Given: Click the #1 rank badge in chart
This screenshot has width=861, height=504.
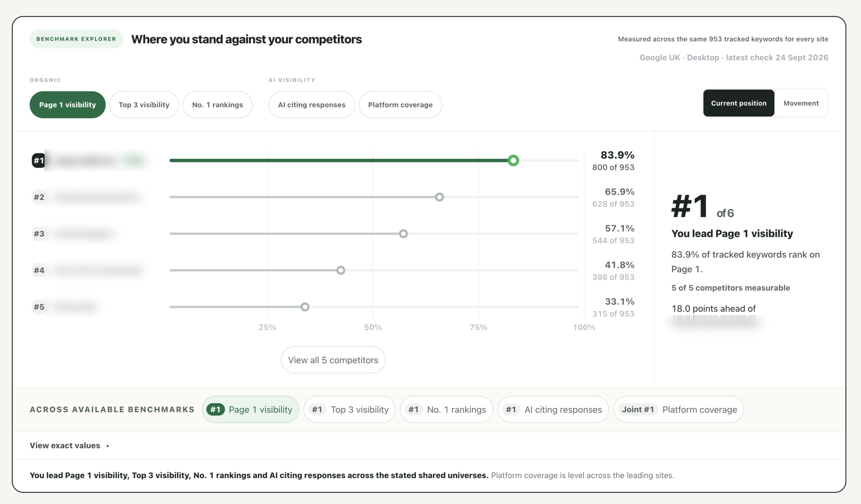Looking at the screenshot, I should tap(39, 160).
